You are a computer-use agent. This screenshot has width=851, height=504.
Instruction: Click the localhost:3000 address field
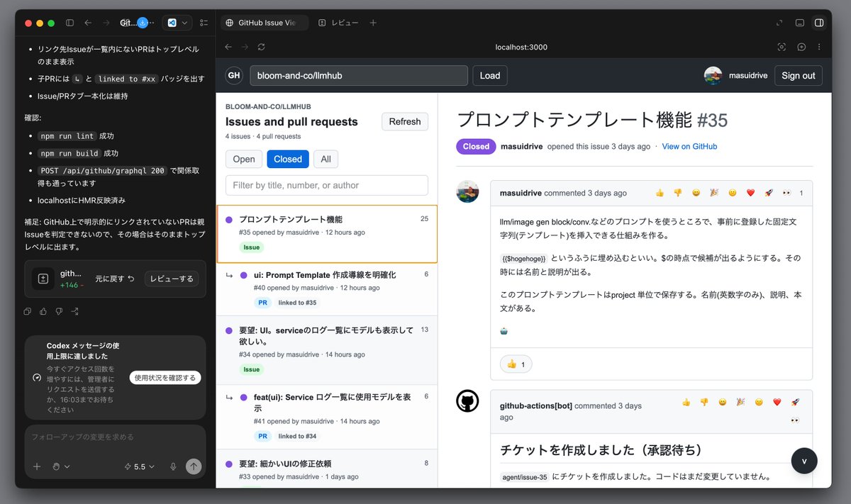pos(521,47)
